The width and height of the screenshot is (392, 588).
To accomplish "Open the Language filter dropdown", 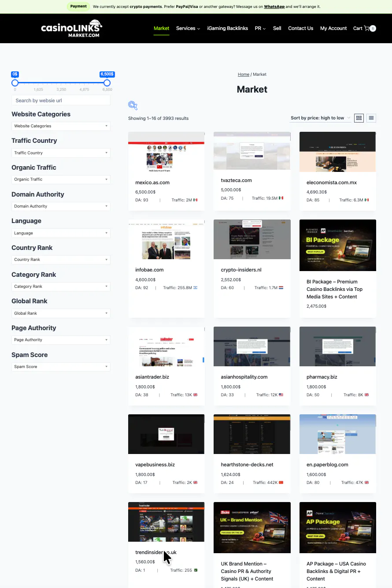I will tap(61, 233).
